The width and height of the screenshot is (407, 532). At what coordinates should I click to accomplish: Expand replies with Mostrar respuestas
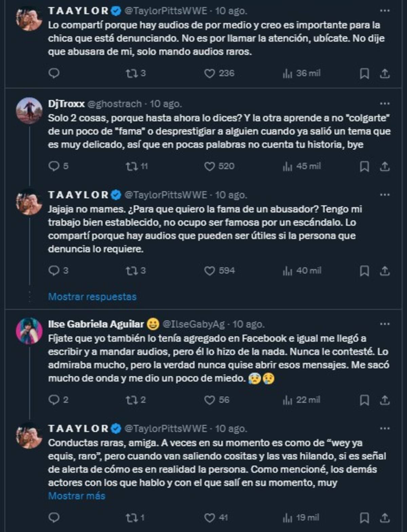point(92,297)
